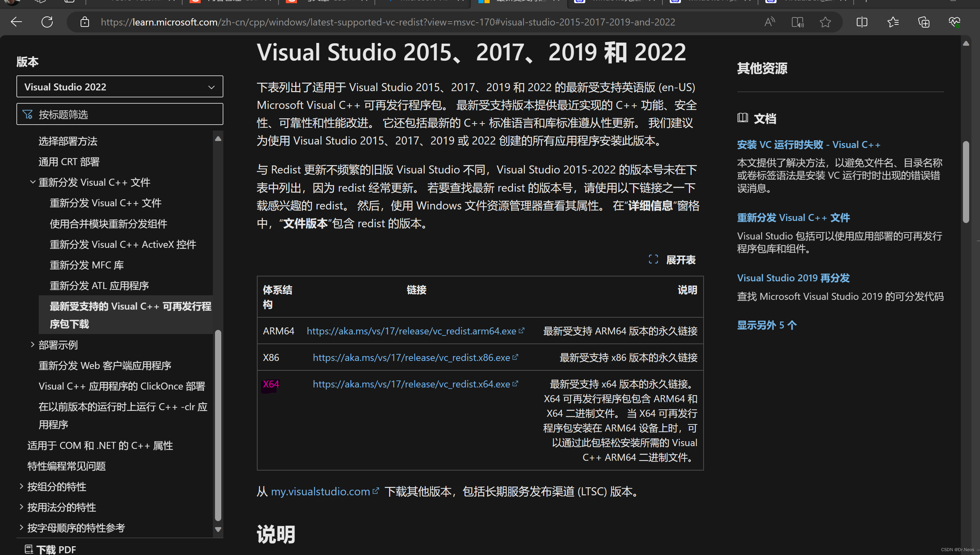Click the 其他资源 heading

coord(762,68)
